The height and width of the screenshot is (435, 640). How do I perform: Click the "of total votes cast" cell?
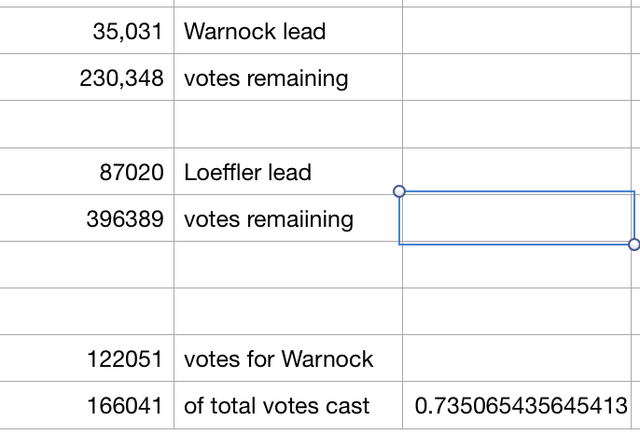pos(288,406)
